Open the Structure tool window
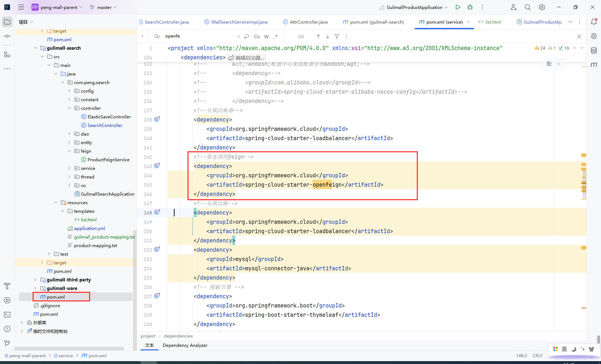Viewport: 601px width, 364px height. tap(7, 54)
